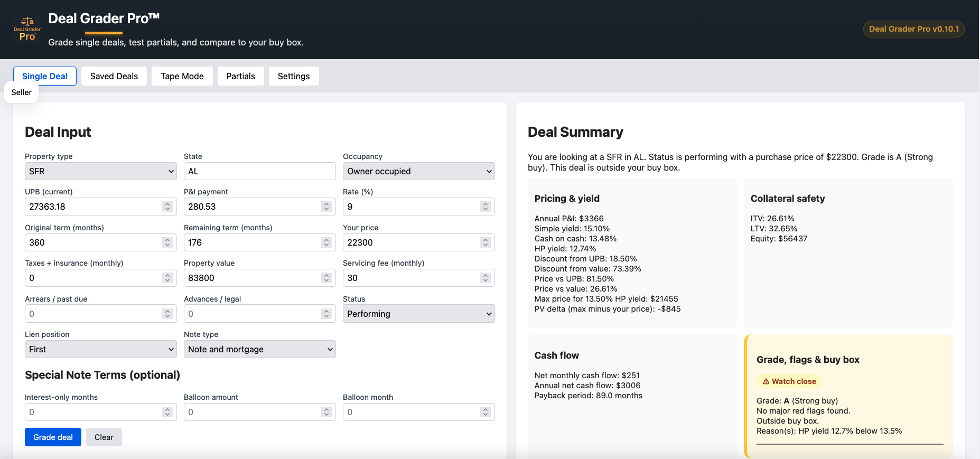Click the Interest-only months spinner arrows
Screen dimensions: 980x459
point(167,412)
